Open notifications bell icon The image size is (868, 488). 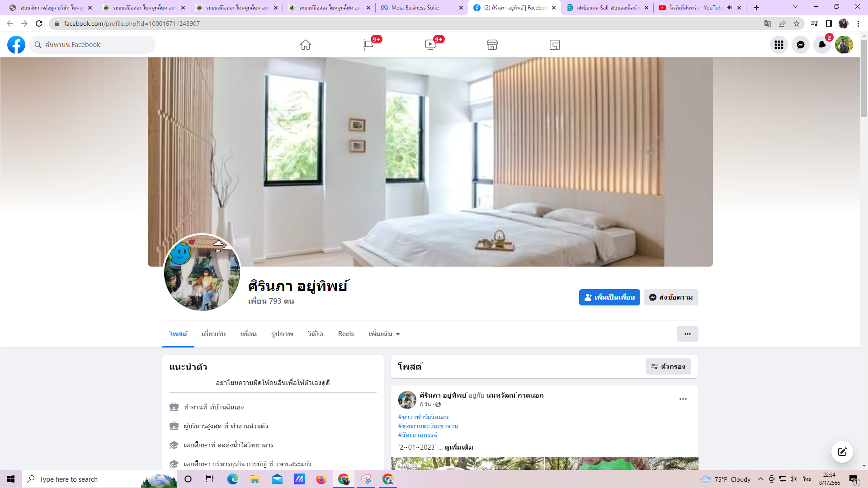coord(822,45)
